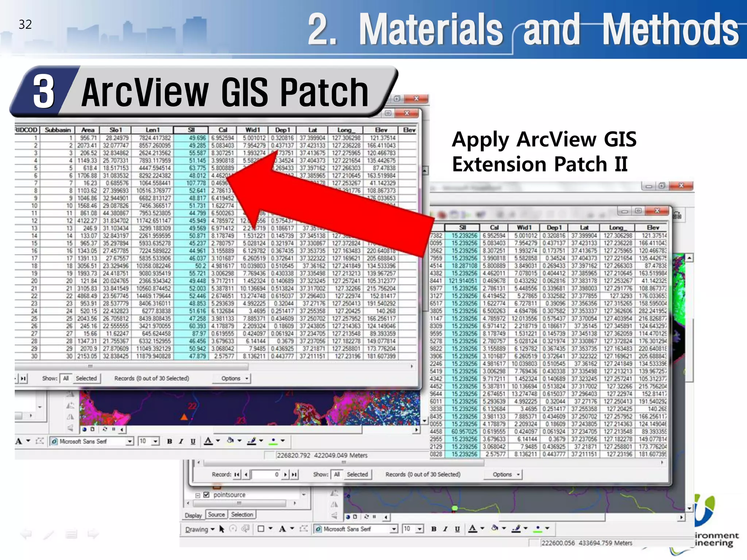The width and height of the screenshot is (747, 560).
Task: Uncheck the pointsource layer checkbox
Action: point(206,495)
